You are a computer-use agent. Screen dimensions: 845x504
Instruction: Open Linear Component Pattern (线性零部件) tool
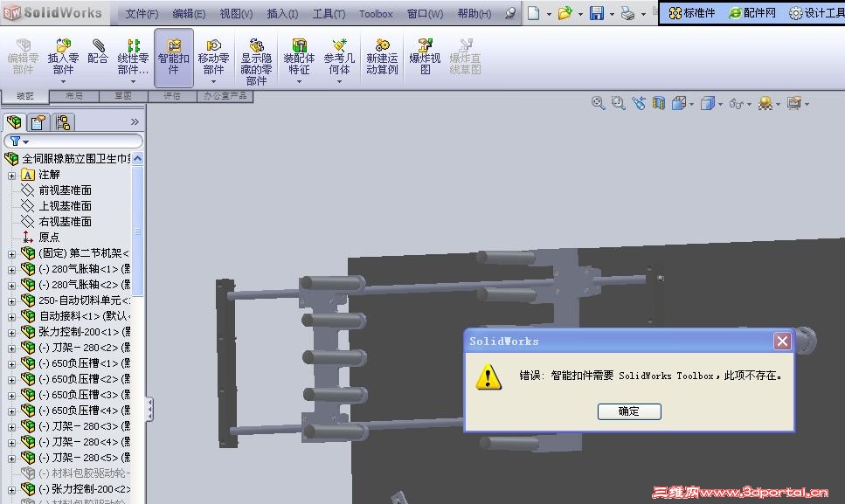tap(133, 57)
